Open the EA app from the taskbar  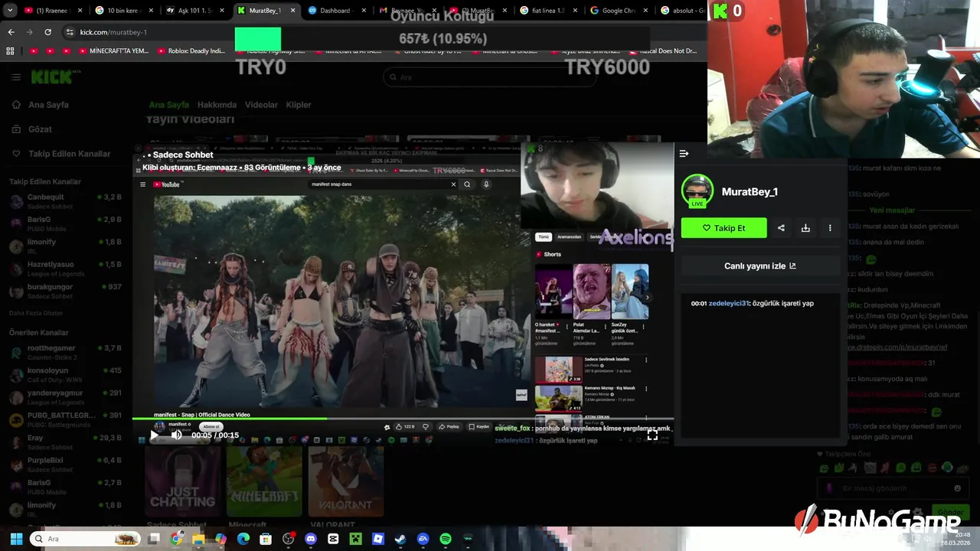tap(423, 539)
